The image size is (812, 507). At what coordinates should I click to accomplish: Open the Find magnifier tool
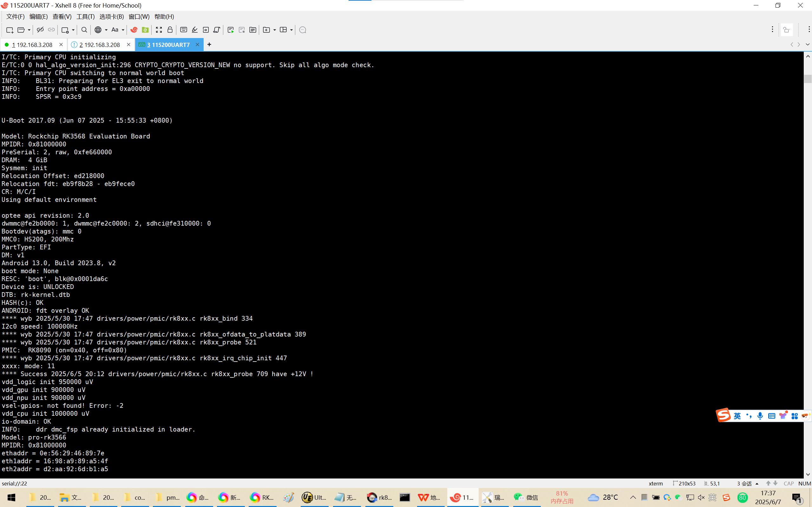(x=84, y=30)
